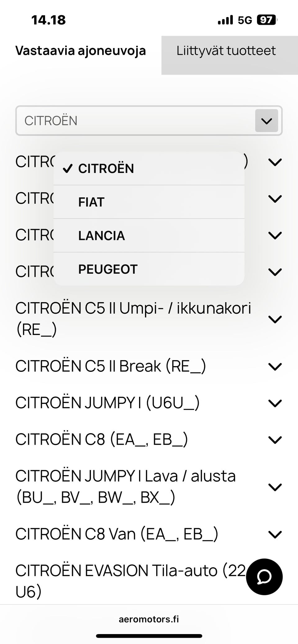Expand CITROËN C8 (EA_, EB_) chevron
This screenshot has height=644, width=298.
click(275, 439)
